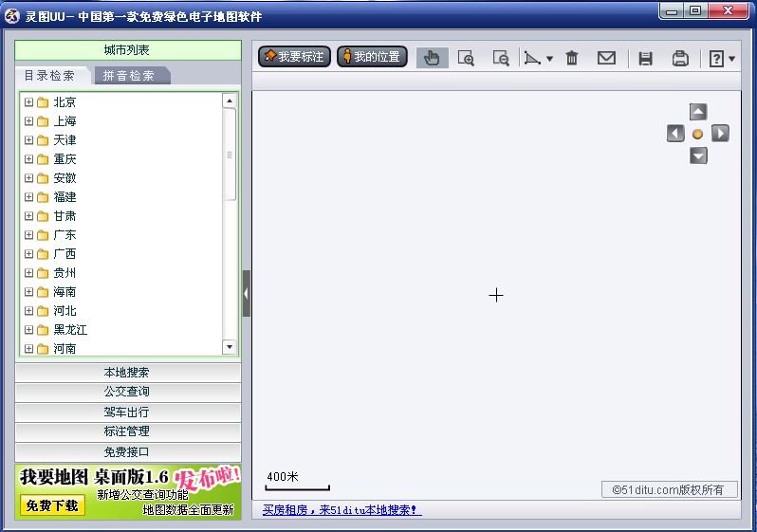Expand the 天津 tree node

click(29, 140)
